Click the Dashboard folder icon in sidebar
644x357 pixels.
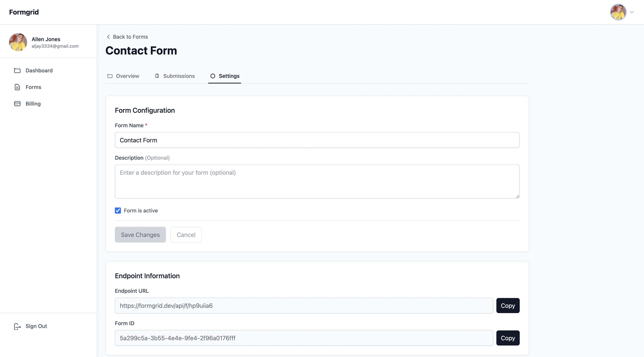pos(17,70)
